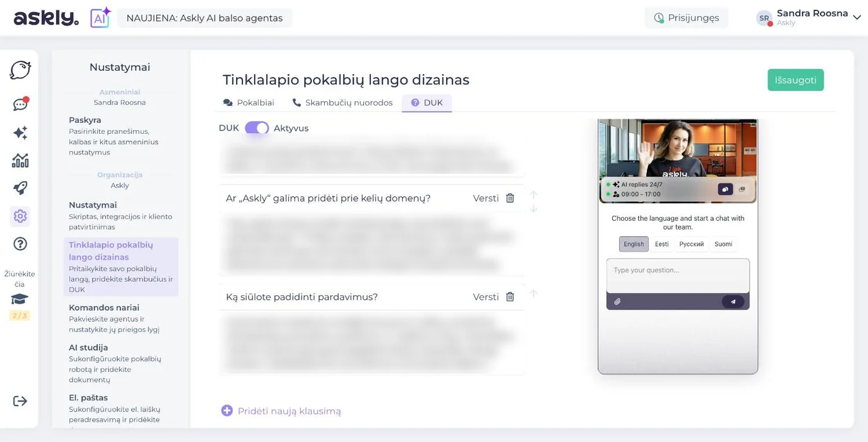Open the settings gear sidebar icon
Image resolution: width=868 pixels, height=442 pixels.
pyautogui.click(x=20, y=216)
